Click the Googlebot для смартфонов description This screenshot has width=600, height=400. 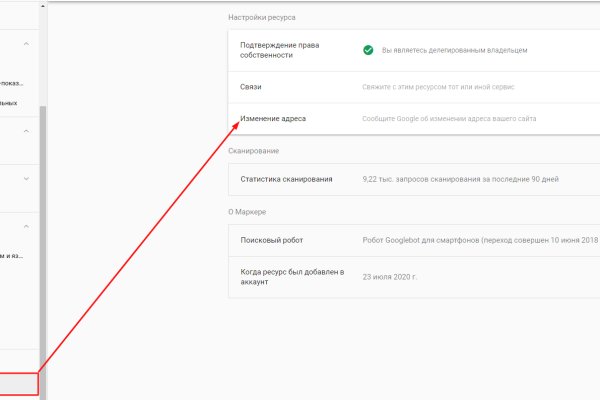point(478,241)
